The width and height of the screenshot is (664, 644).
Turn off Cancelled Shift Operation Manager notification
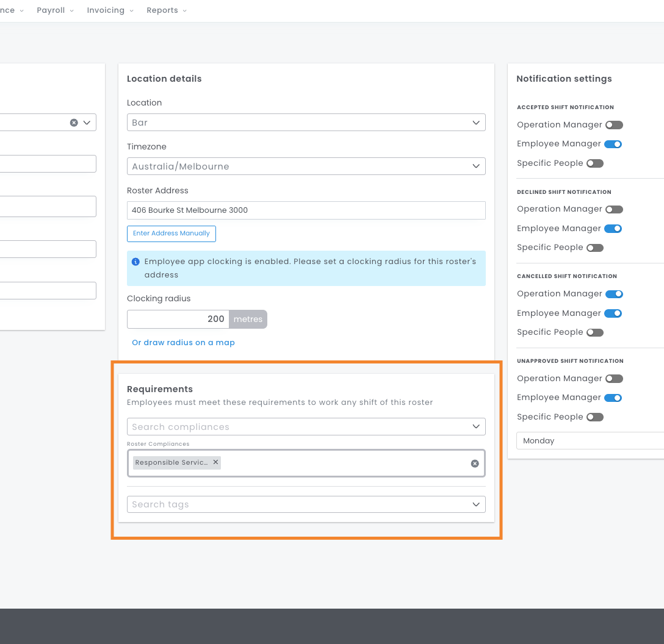[x=614, y=294]
